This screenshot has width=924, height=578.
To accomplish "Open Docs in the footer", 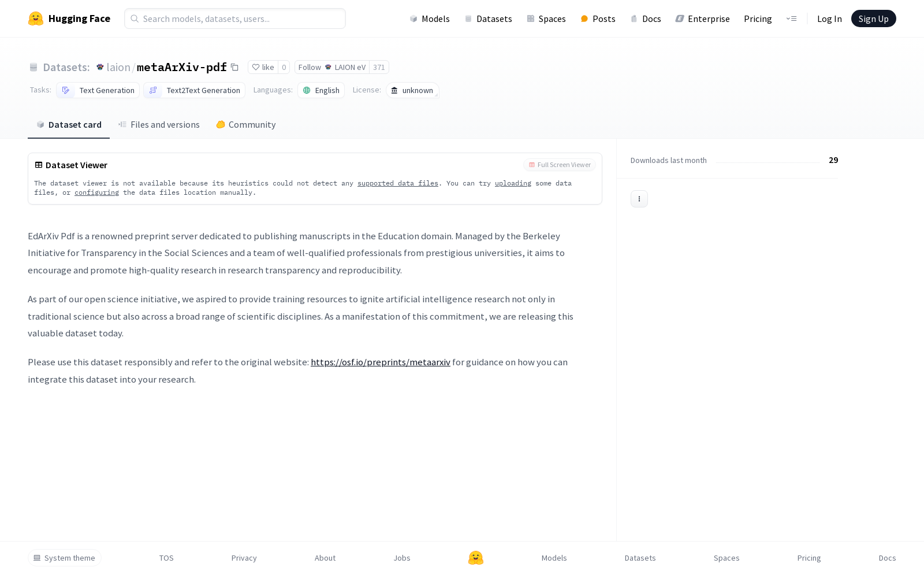I will coord(888,558).
